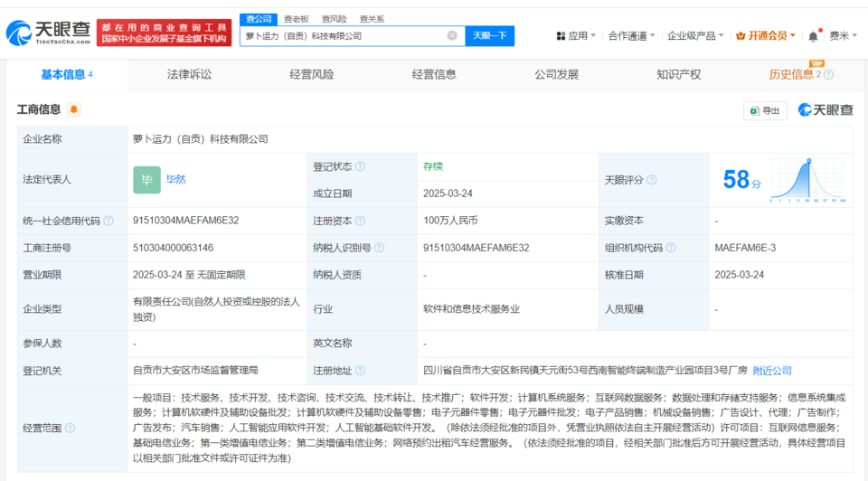
Task: Expand the 企业级产品 dropdown
Action: point(694,36)
